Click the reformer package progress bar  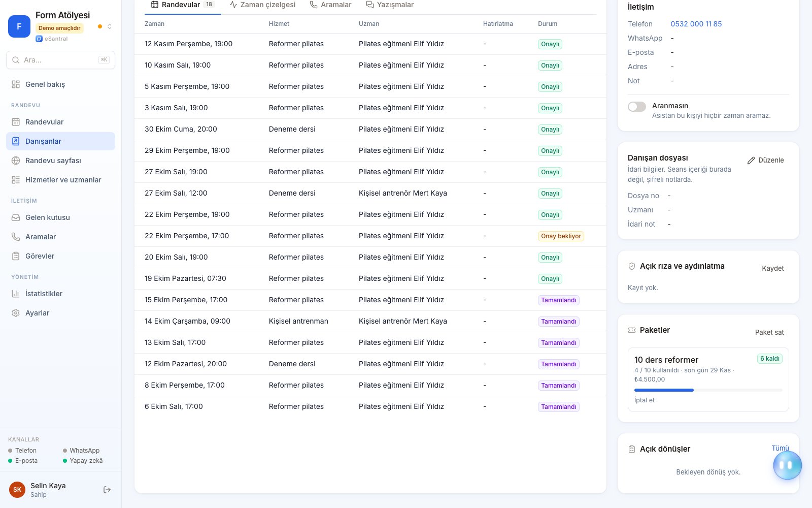(x=708, y=390)
